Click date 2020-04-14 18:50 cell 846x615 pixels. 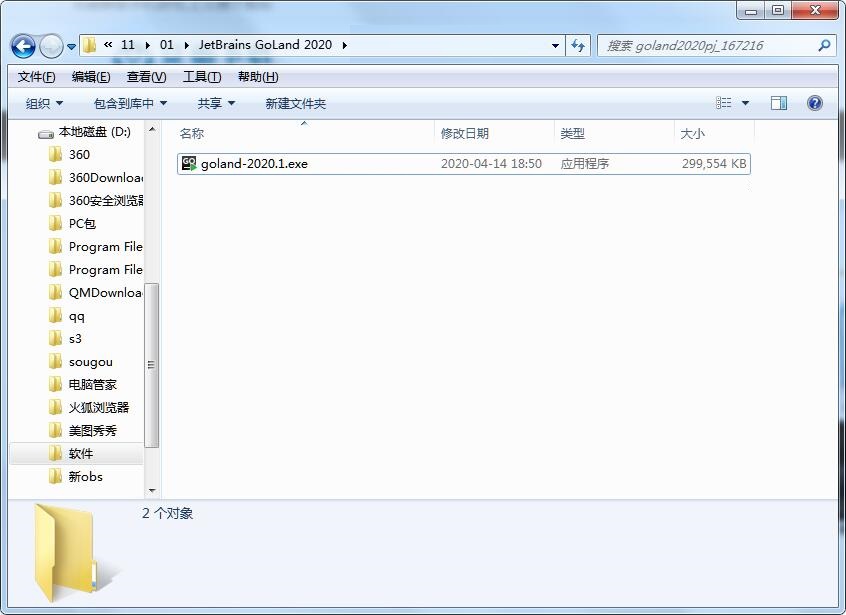coord(491,163)
